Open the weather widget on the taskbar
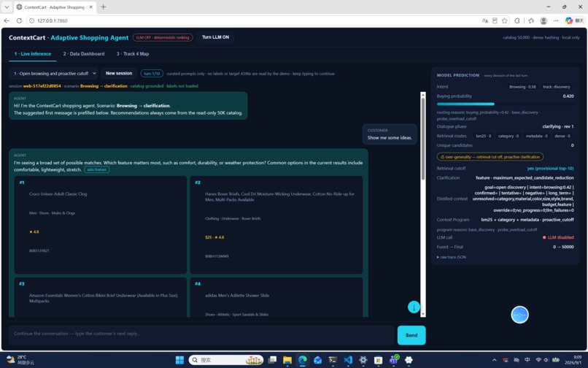The width and height of the screenshot is (588, 368). (20, 360)
